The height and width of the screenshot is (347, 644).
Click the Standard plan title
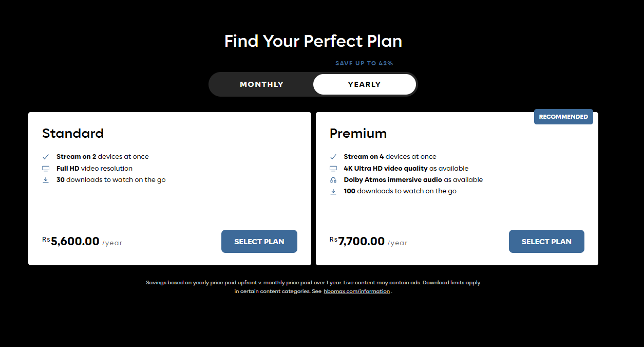coord(73,134)
